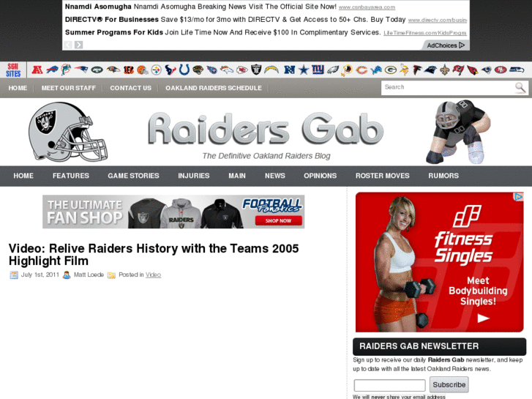This screenshot has height=399, width=532.
Task: Click into the Search field
Action: (448, 88)
